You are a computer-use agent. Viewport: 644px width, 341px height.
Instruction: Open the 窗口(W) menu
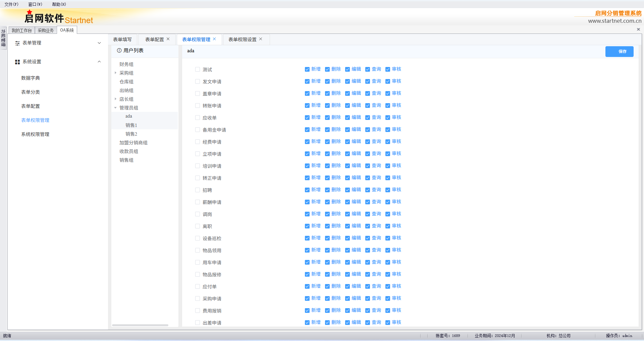pos(35,4)
